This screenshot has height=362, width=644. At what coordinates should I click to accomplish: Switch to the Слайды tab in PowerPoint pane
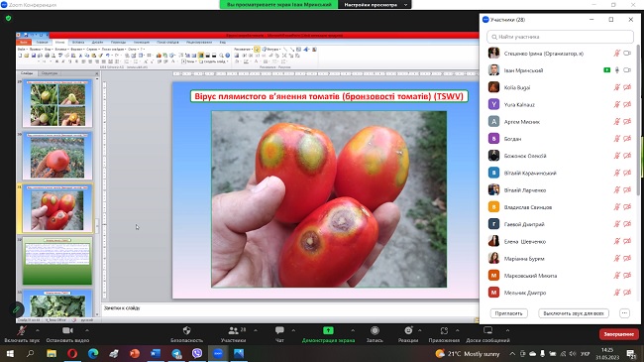tap(27, 73)
